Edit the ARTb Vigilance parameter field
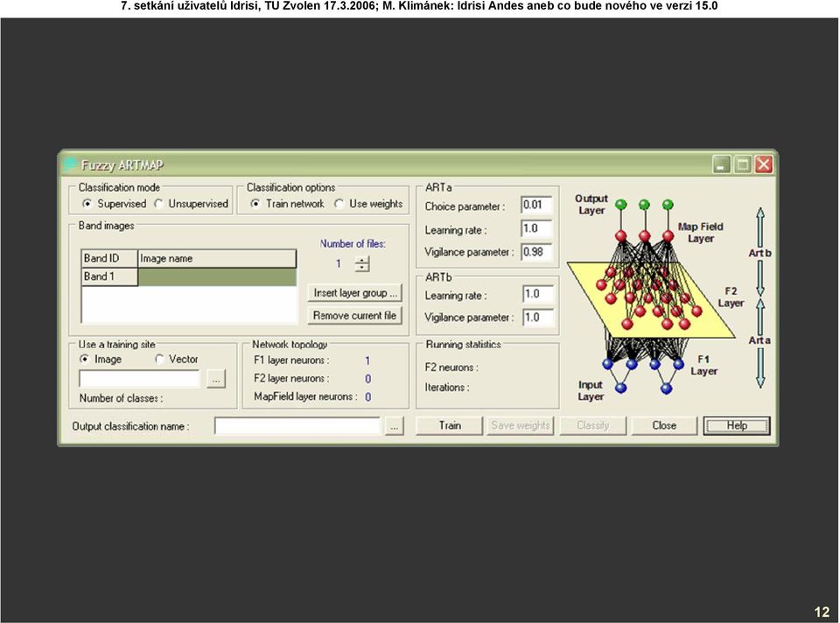 [538, 317]
